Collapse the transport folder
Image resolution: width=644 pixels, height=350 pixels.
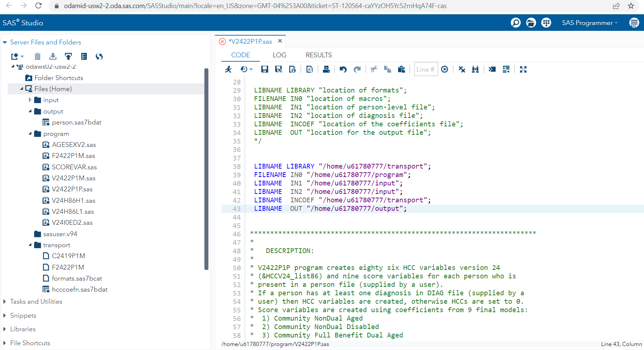pos(30,245)
